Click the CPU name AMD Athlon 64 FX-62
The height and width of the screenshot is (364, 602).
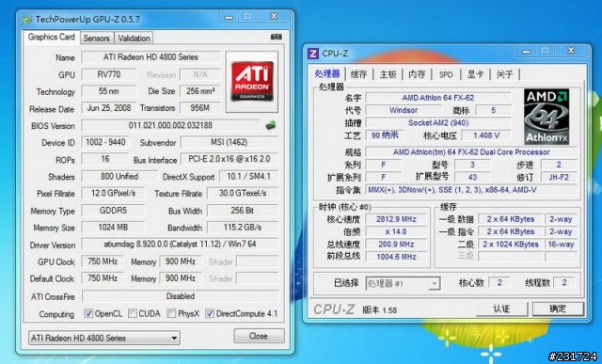pyautogui.click(x=438, y=98)
